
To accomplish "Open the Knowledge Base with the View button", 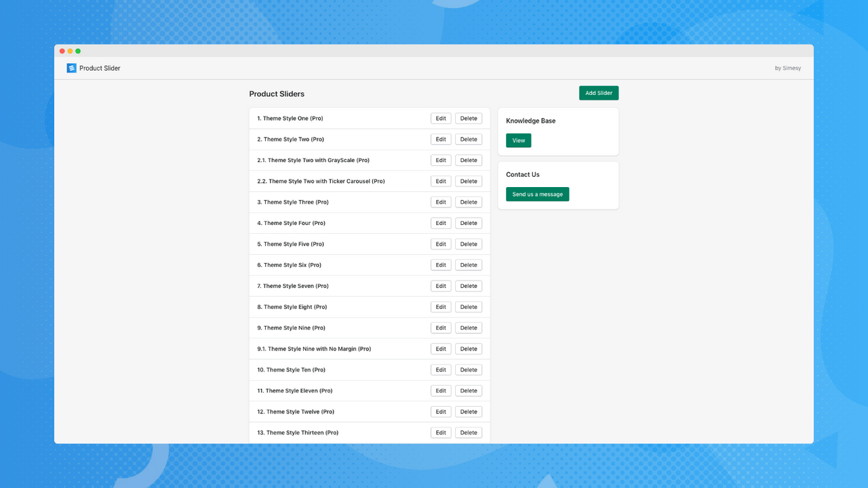I will pyautogui.click(x=518, y=140).
